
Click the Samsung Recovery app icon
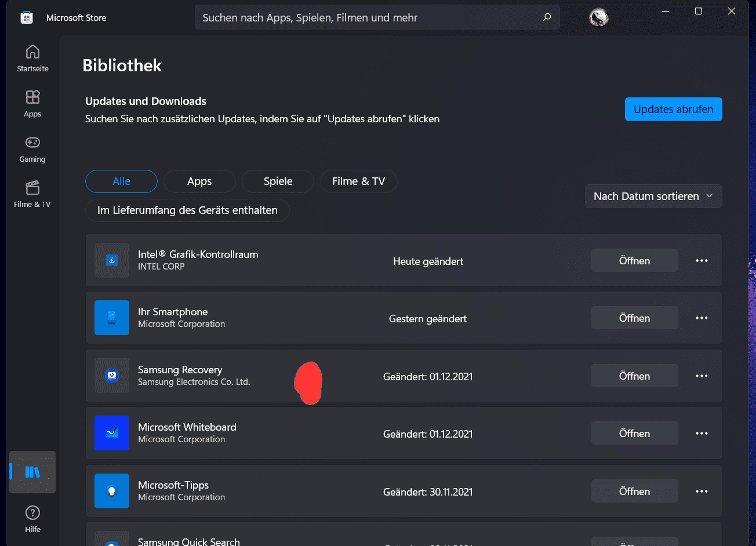[112, 376]
